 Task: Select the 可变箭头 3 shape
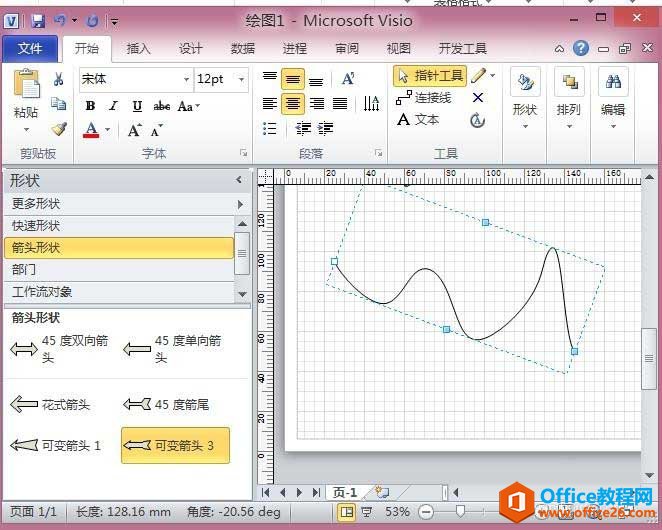point(176,446)
